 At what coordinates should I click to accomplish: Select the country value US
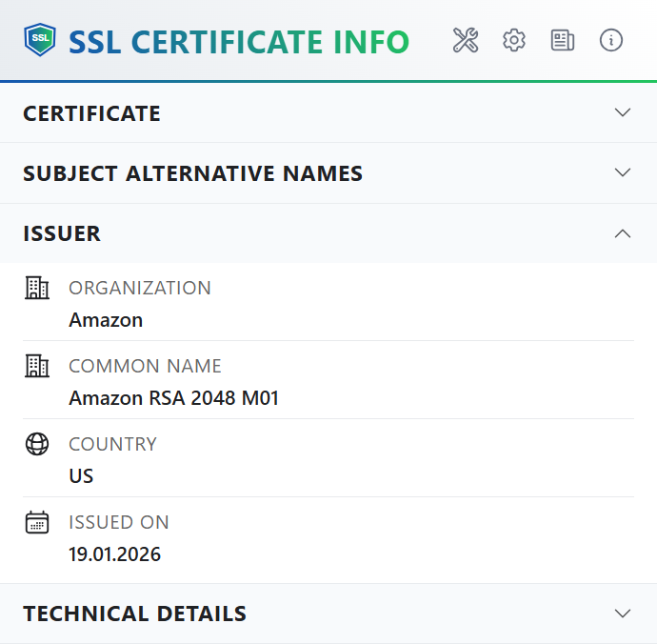coord(81,476)
